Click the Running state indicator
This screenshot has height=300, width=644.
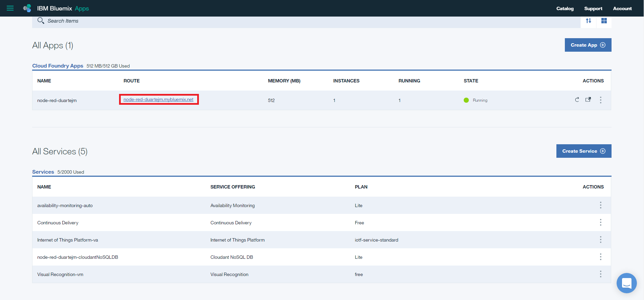pos(476,100)
